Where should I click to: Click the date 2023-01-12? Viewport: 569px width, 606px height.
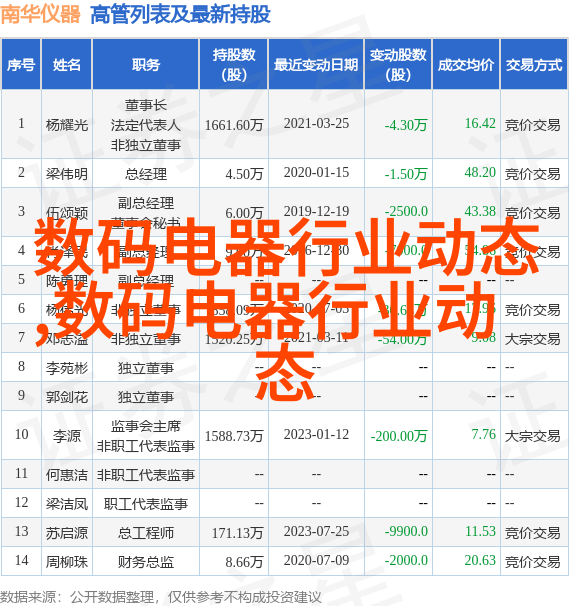point(316,434)
